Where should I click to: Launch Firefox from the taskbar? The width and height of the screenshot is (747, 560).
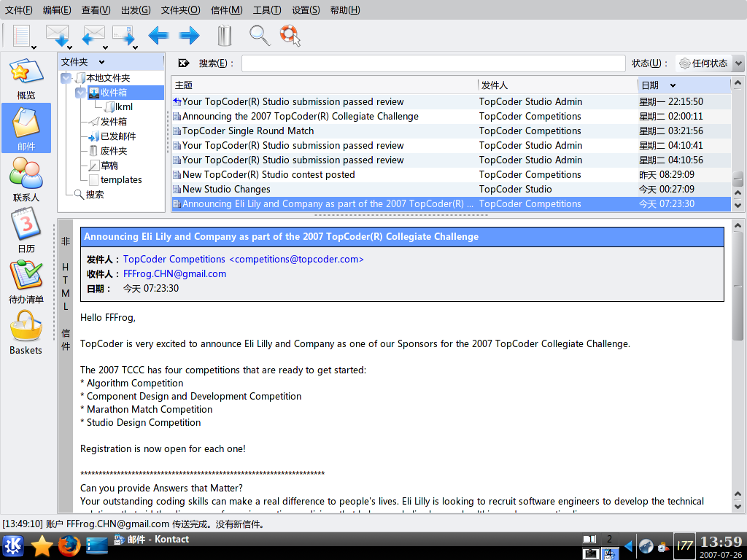69,545
